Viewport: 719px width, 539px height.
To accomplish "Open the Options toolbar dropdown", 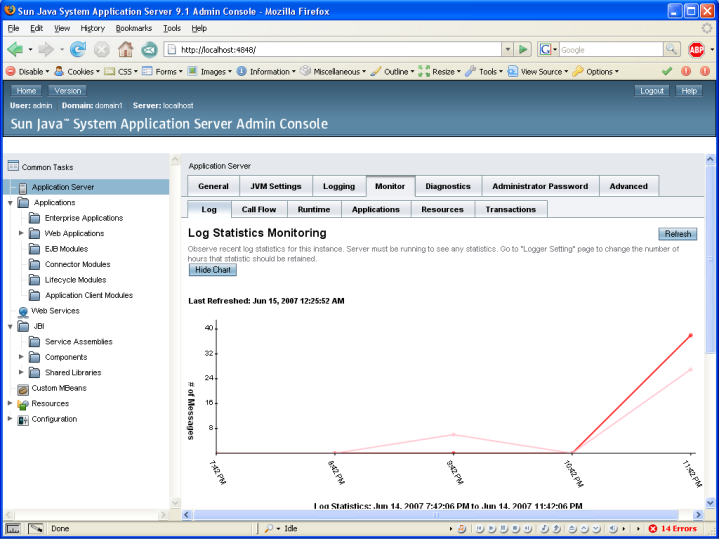I will (596, 72).
